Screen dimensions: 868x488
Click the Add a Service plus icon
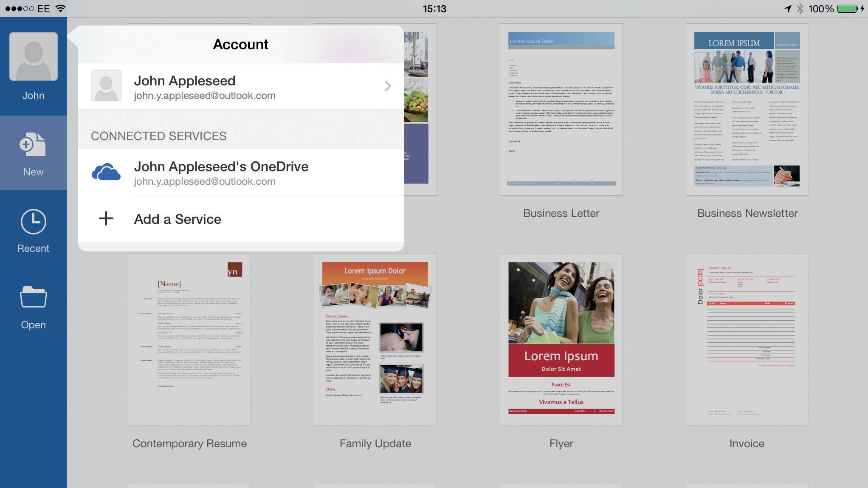point(106,218)
